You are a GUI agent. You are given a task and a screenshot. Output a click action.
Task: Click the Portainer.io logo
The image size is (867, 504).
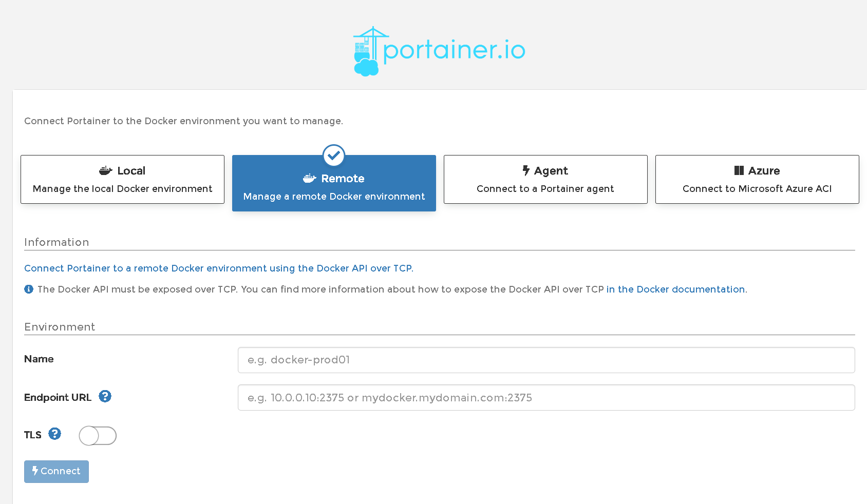click(439, 51)
